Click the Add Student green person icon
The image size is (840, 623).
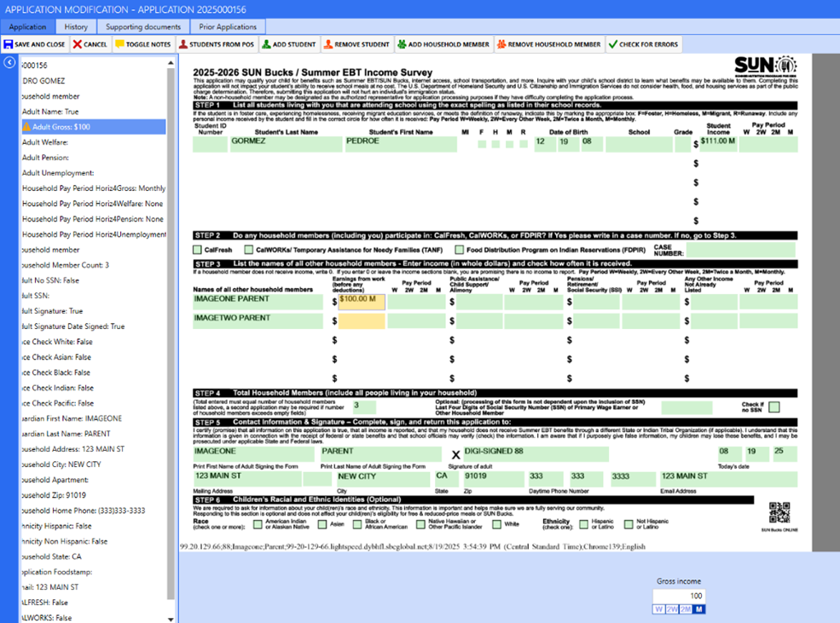point(266,44)
